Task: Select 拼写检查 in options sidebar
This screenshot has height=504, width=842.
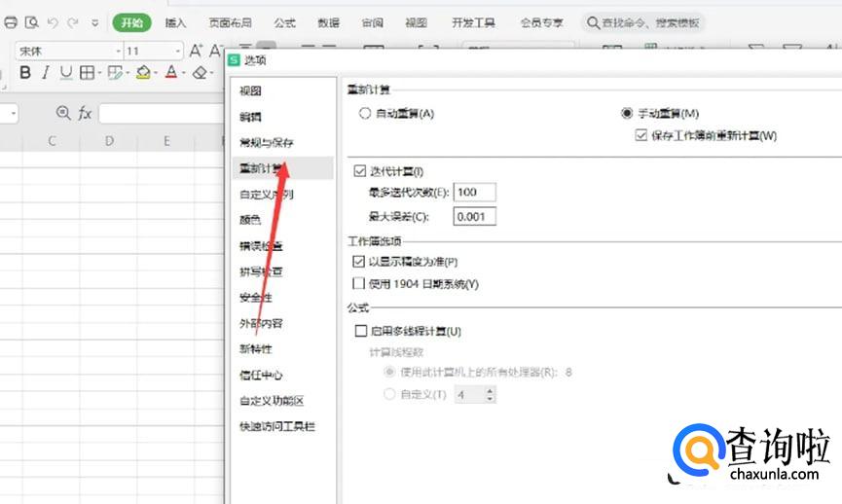Action: tap(261, 272)
